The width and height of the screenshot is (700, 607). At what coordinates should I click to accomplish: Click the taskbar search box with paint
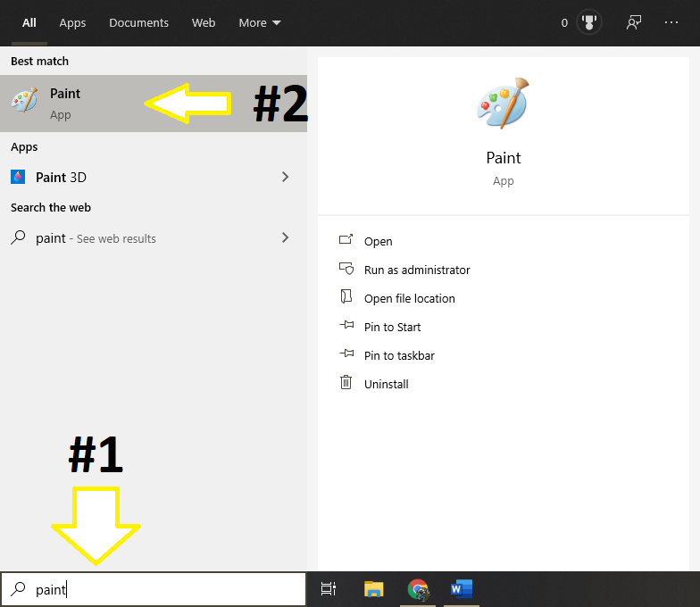pyautogui.click(x=154, y=589)
